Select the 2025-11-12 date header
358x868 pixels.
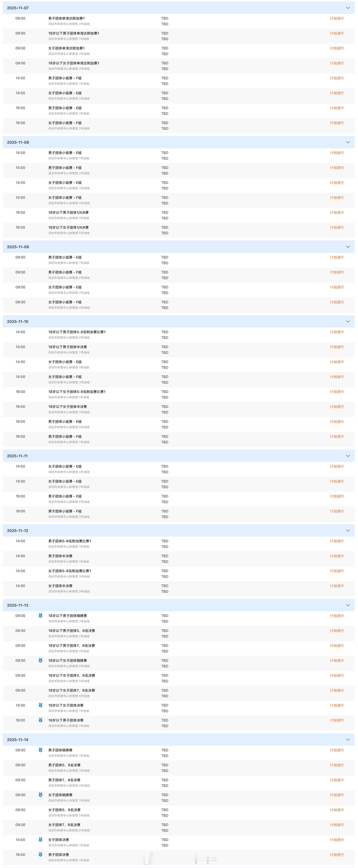click(x=18, y=531)
